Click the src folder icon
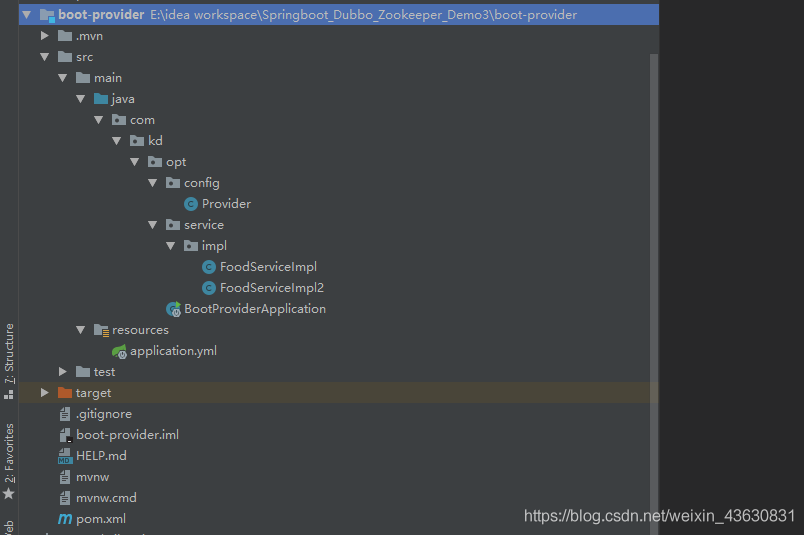Screen dimensions: 804x535 65,57
